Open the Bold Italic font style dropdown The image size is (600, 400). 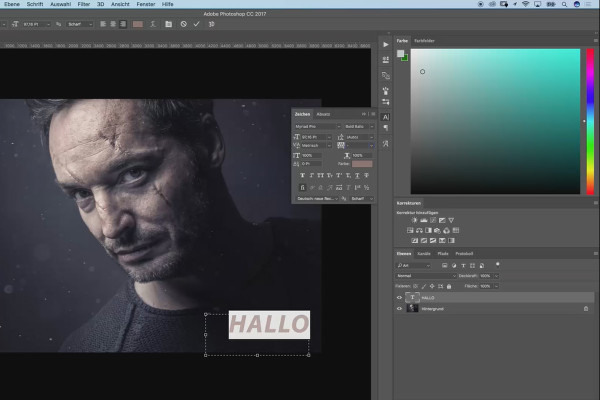click(x=371, y=126)
